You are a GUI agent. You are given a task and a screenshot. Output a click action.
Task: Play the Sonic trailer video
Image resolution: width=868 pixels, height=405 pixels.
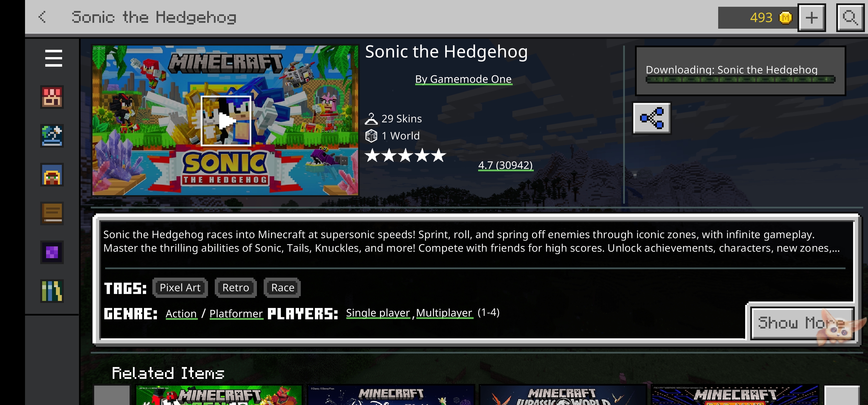pos(226,121)
